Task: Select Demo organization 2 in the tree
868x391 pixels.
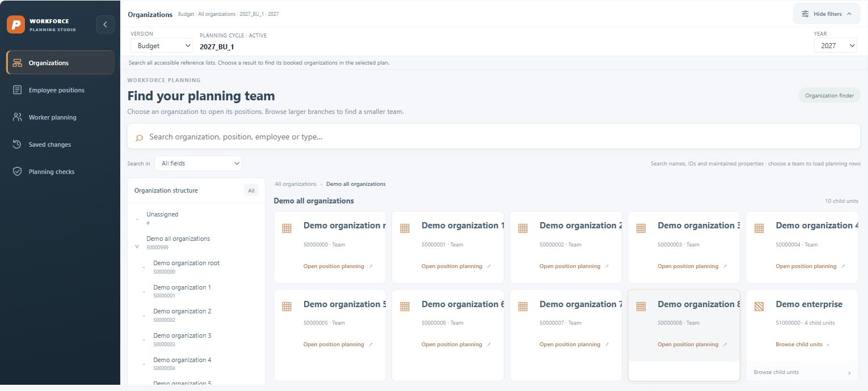Action: tap(182, 312)
